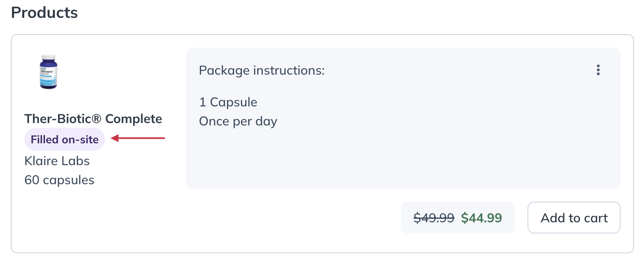Image resolution: width=644 pixels, height=262 pixels.
Task: Click the blue cap of the bottle image
Action: [48, 58]
